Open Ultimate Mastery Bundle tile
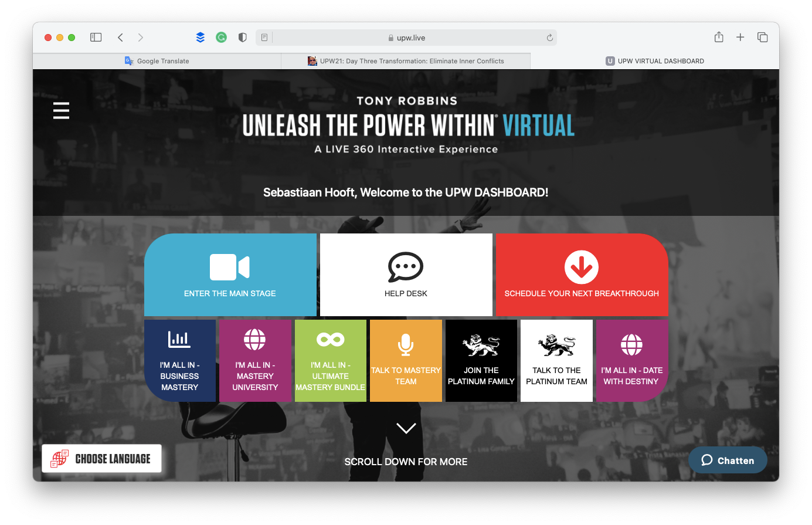This screenshot has height=525, width=812. click(331, 361)
